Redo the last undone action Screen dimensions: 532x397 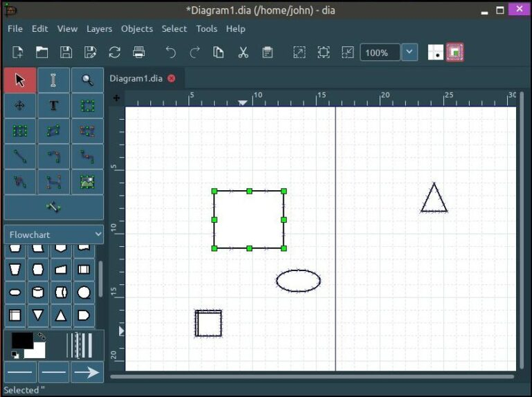click(195, 53)
